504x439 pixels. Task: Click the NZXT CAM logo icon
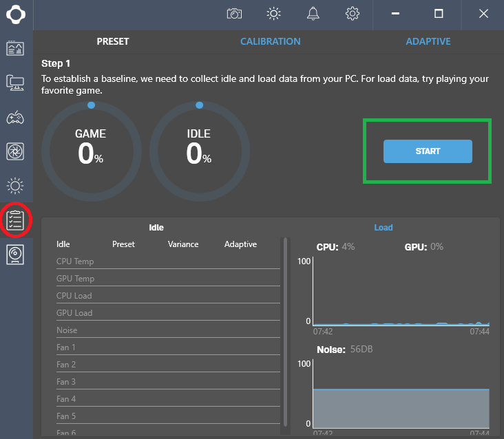click(16, 14)
